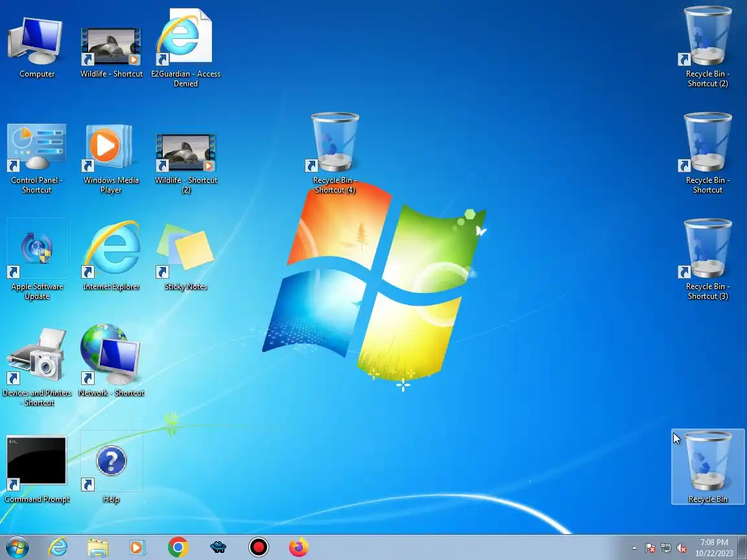Click the flying saucer taskbar icon
Viewport: 747px width, 560px height.
[x=218, y=547]
